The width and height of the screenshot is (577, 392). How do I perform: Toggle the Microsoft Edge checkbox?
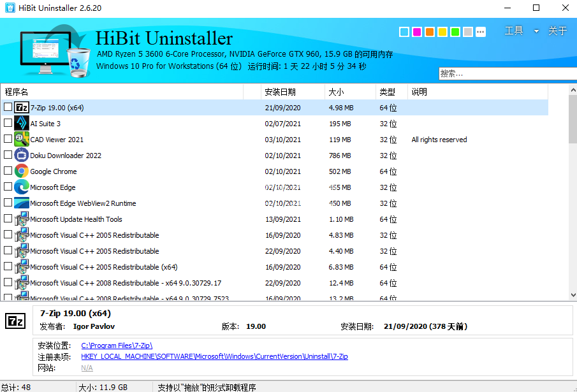point(8,186)
